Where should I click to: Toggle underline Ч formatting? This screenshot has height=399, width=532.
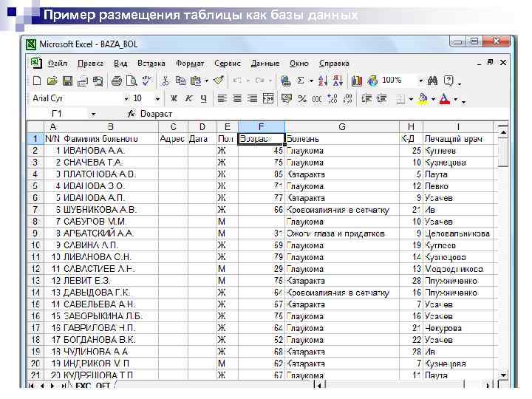pyautogui.click(x=204, y=98)
